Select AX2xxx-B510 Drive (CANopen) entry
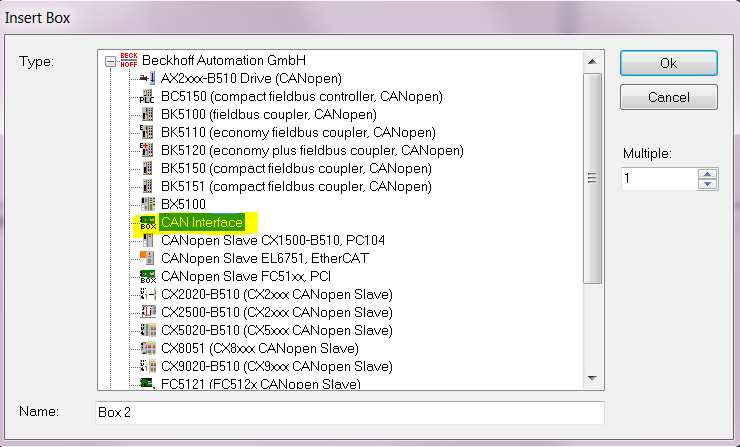The height and width of the screenshot is (447, 740). tap(251, 78)
